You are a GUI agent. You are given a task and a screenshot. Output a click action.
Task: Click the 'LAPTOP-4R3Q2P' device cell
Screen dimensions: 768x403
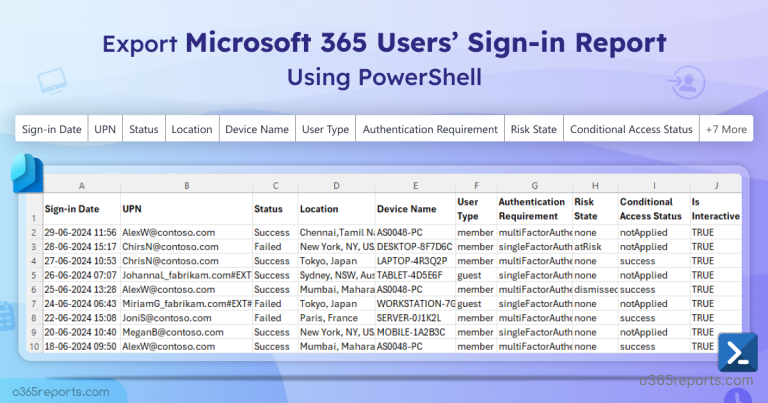click(415, 261)
